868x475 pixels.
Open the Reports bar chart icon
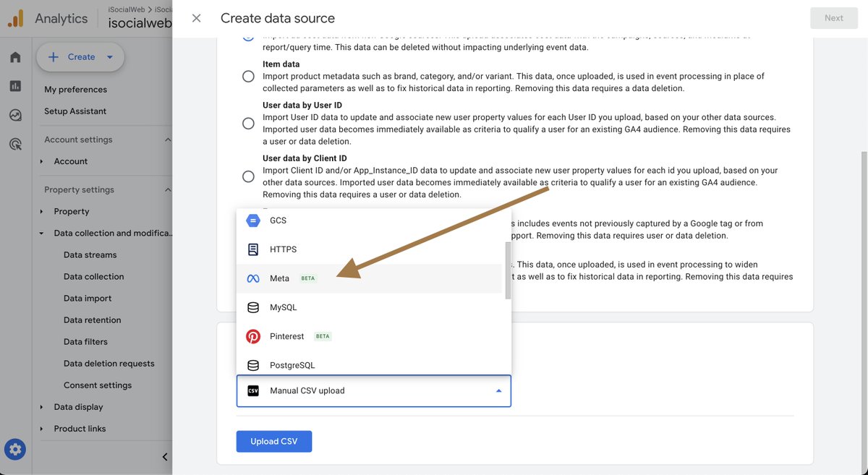[x=15, y=86]
